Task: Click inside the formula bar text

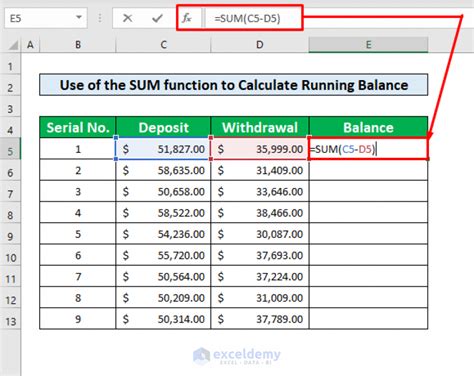Action: [247, 18]
